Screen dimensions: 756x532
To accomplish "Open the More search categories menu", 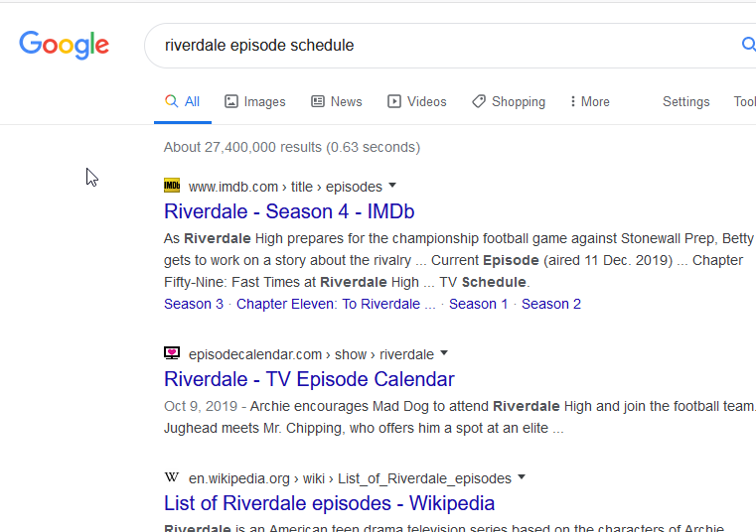I will click(x=590, y=101).
